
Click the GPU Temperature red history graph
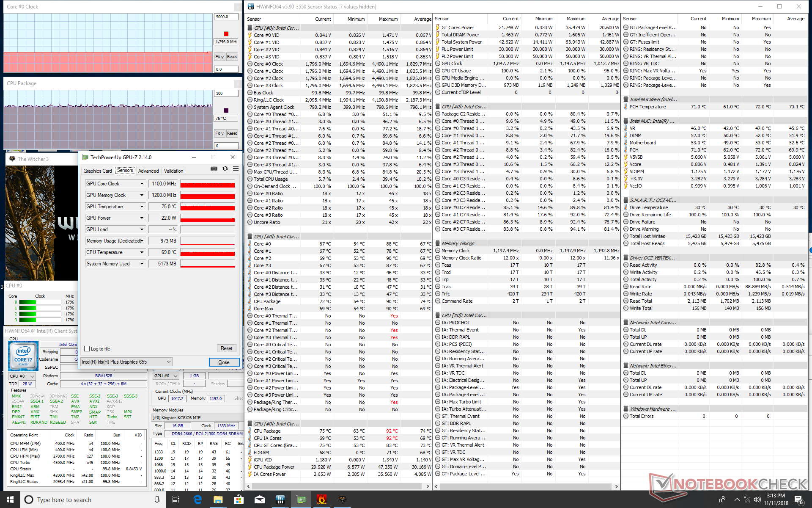[x=207, y=207]
